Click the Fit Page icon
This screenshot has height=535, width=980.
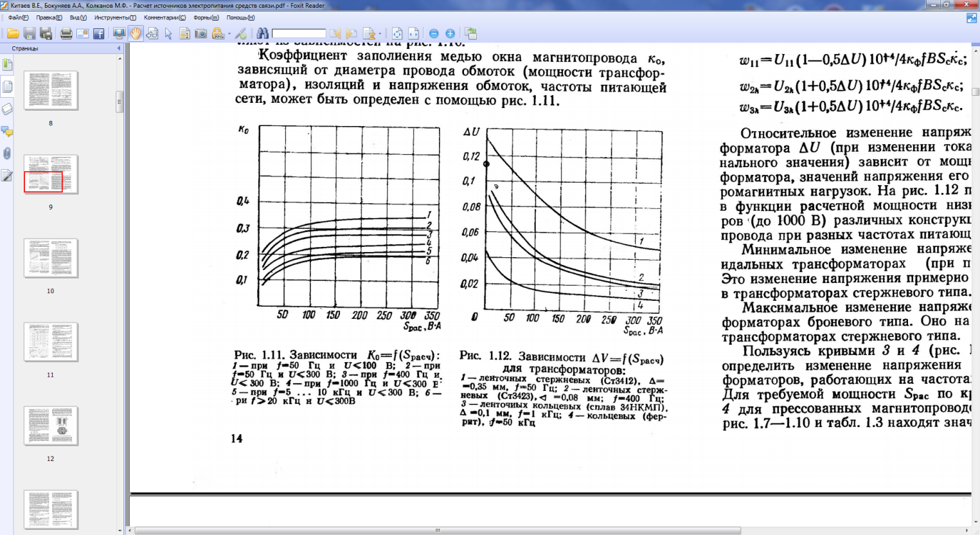click(397, 33)
